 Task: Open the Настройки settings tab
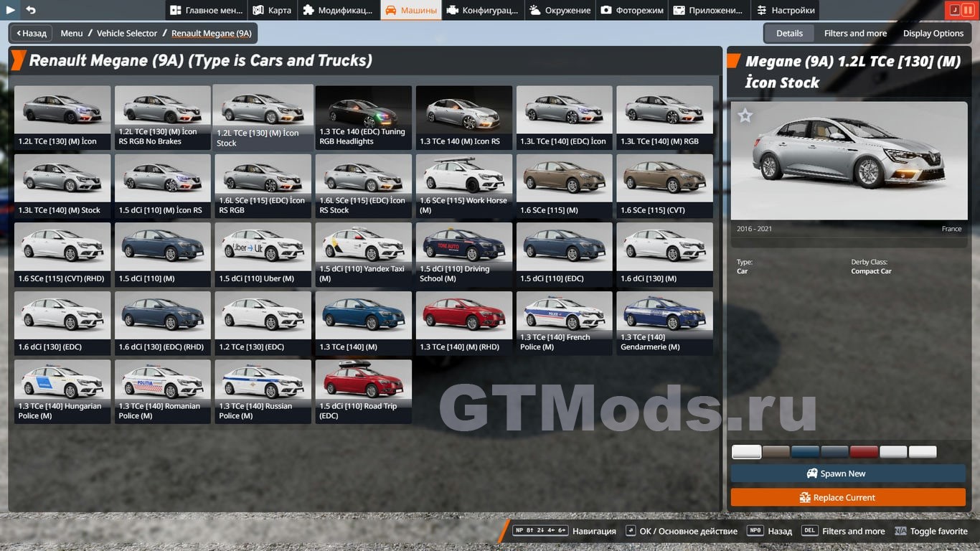(785, 10)
